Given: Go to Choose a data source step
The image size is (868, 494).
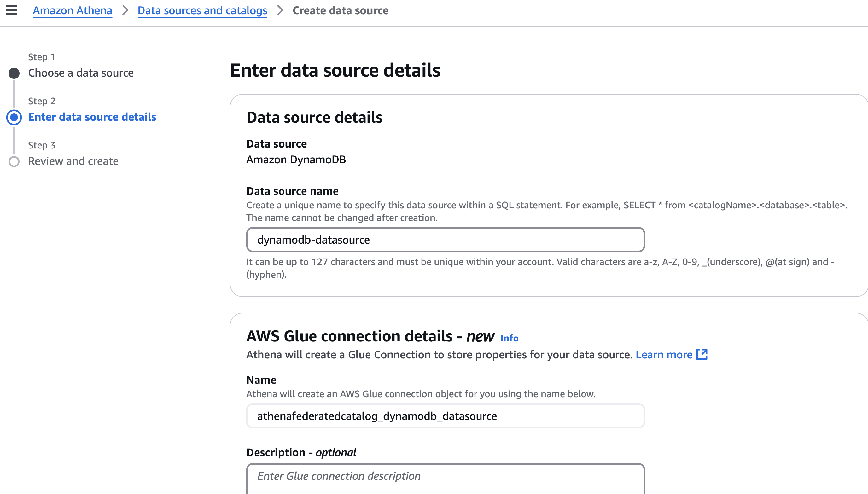Looking at the screenshot, I should pyautogui.click(x=81, y=73).
